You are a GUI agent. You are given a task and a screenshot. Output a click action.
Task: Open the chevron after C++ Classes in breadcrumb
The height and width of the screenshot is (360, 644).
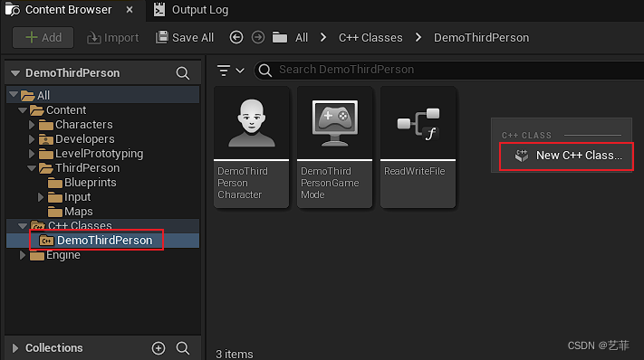tap(418, 38)
